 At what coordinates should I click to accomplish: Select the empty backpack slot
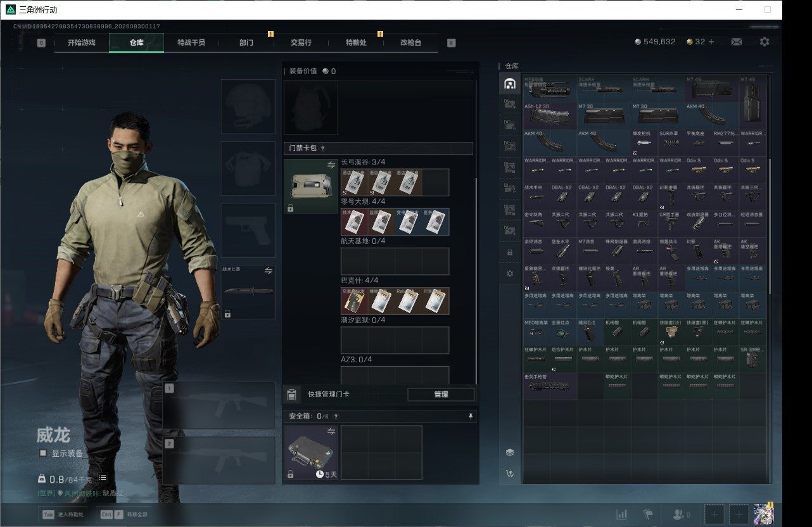click(x=310, y=108)
